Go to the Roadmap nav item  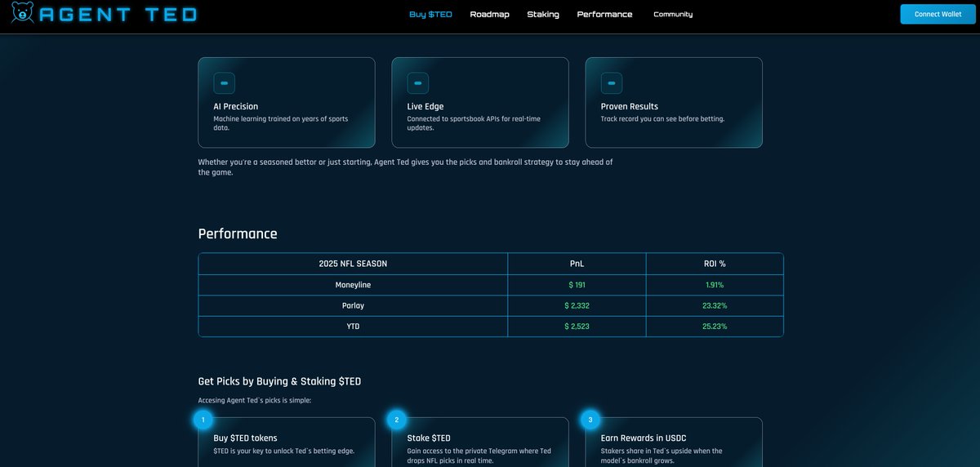coord(489,14)
